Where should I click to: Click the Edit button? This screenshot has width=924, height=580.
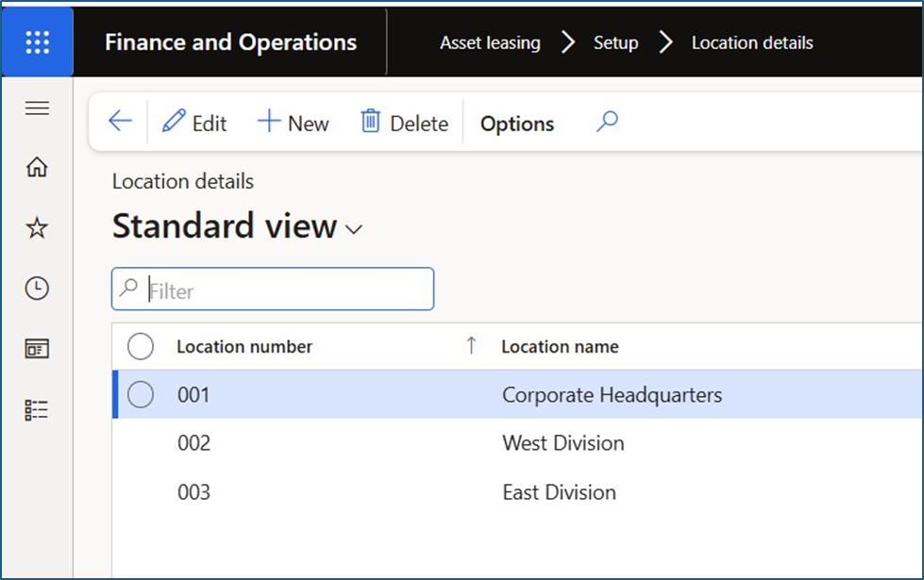195,124
